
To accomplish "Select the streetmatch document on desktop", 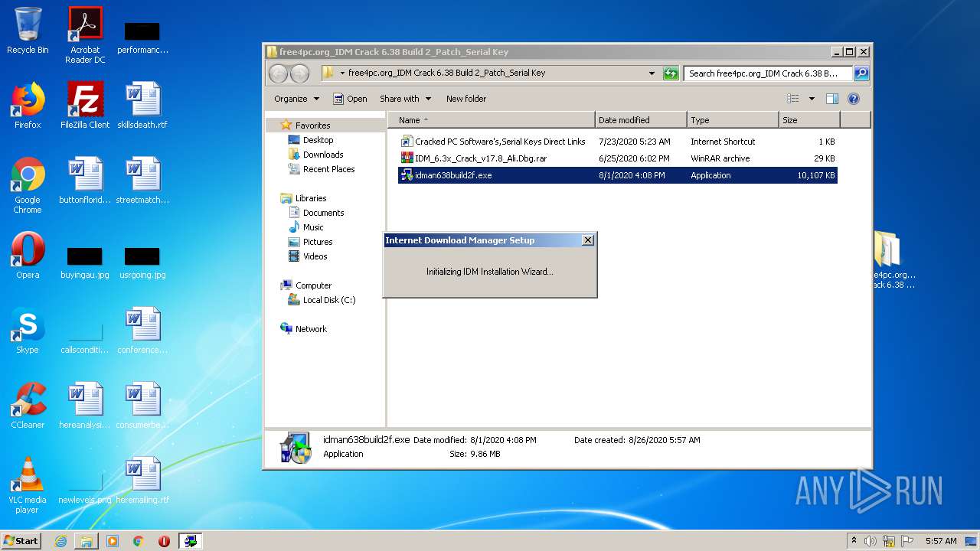I will [x=142, y=181].
